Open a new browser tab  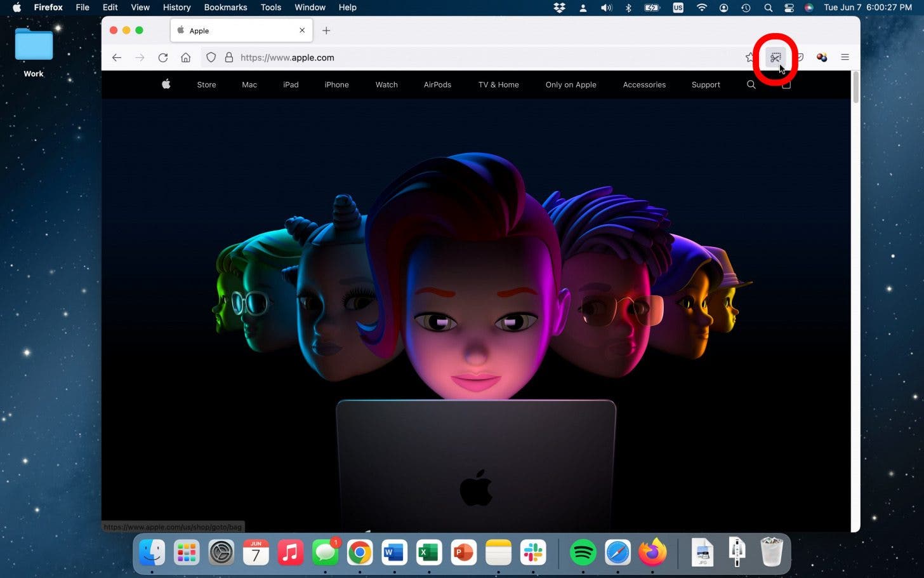pos(326,30)
